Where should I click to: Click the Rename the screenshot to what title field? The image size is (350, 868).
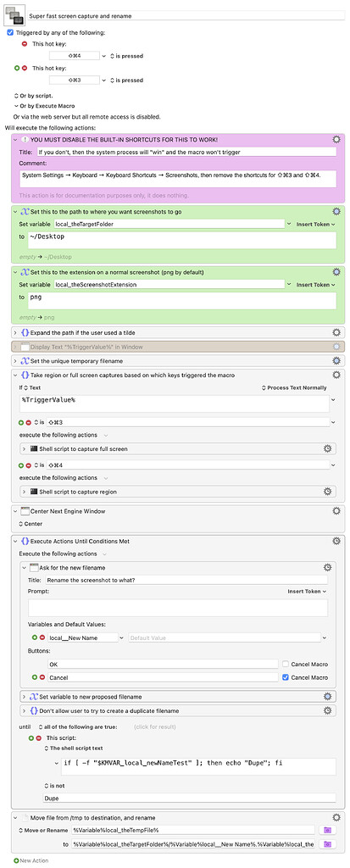[186, 580]
